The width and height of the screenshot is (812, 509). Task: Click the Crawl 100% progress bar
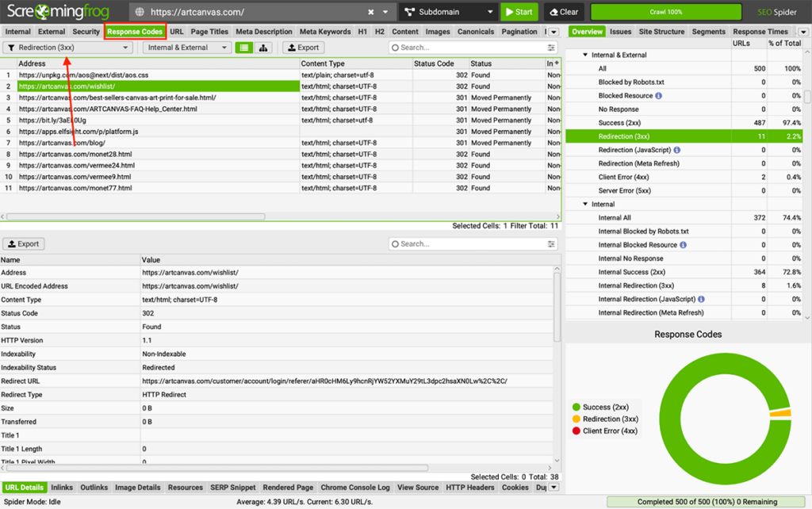(x=666, y=12)
